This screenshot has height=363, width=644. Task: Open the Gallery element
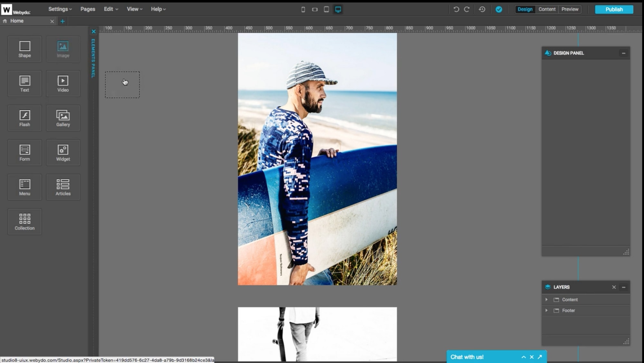(x=63, y=118)
